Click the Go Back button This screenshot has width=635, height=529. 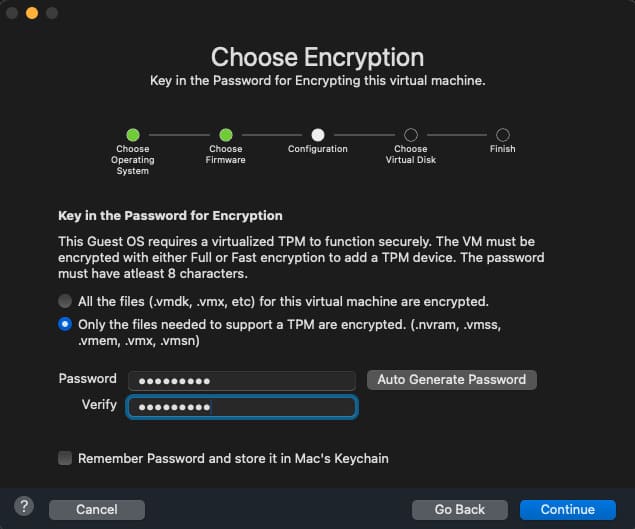pos(458,509)
